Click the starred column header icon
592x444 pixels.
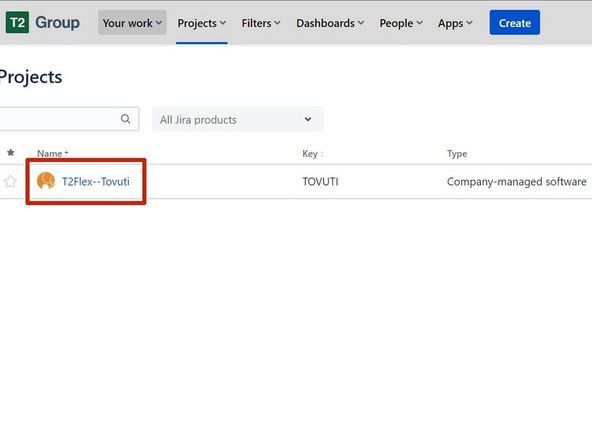coord(11,153)
